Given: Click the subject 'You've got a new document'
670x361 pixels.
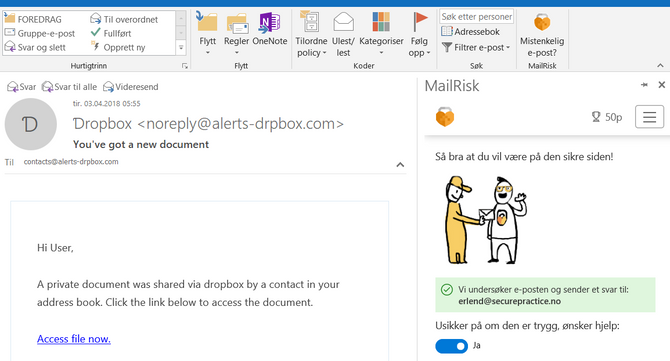Looking at the screenshot, I should pos(141,144).
